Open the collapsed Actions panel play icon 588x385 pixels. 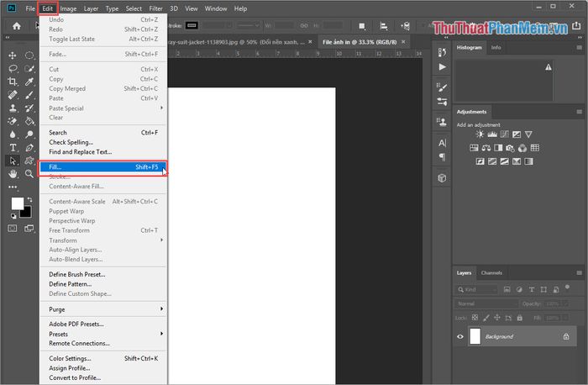click(x=443, y=66)
